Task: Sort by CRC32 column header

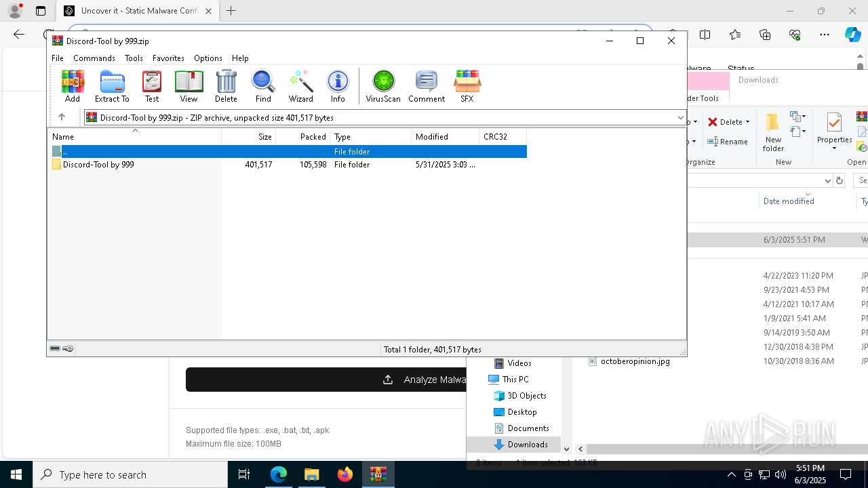Action: coord(502,136)
